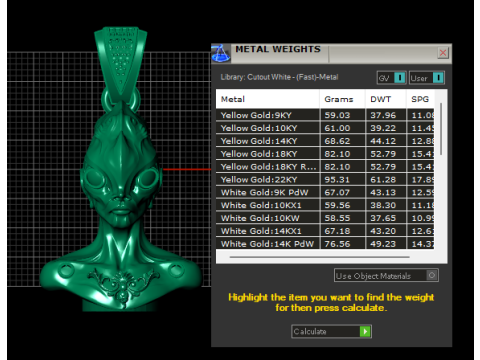Click DWT value 44.12

point(383,141)
